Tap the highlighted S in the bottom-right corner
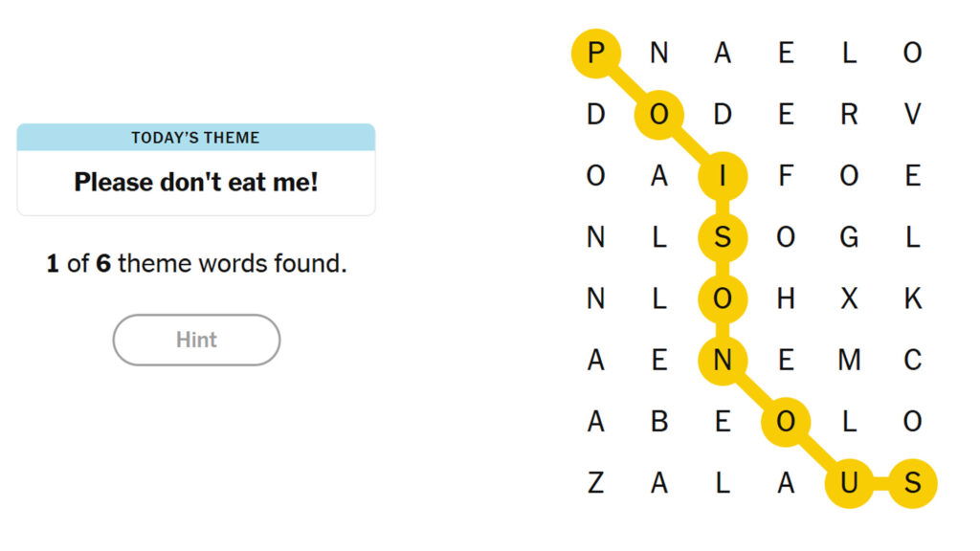Screen dimensions: 980x551 tap(912, 483)
